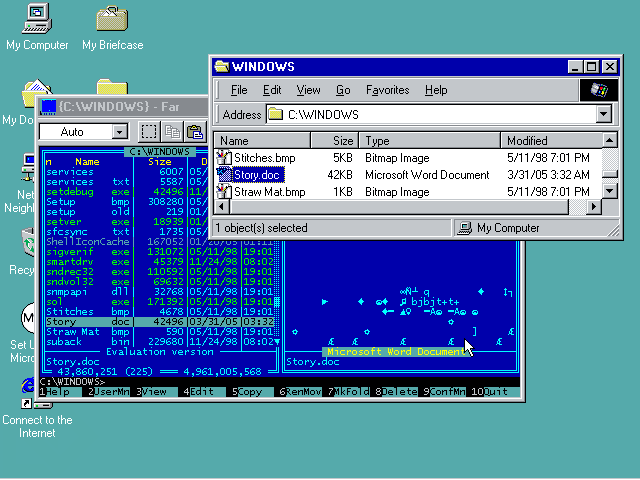Select the ShellIconCache row in Far
This screenshot has width=640, height=480.
(160, 242)
